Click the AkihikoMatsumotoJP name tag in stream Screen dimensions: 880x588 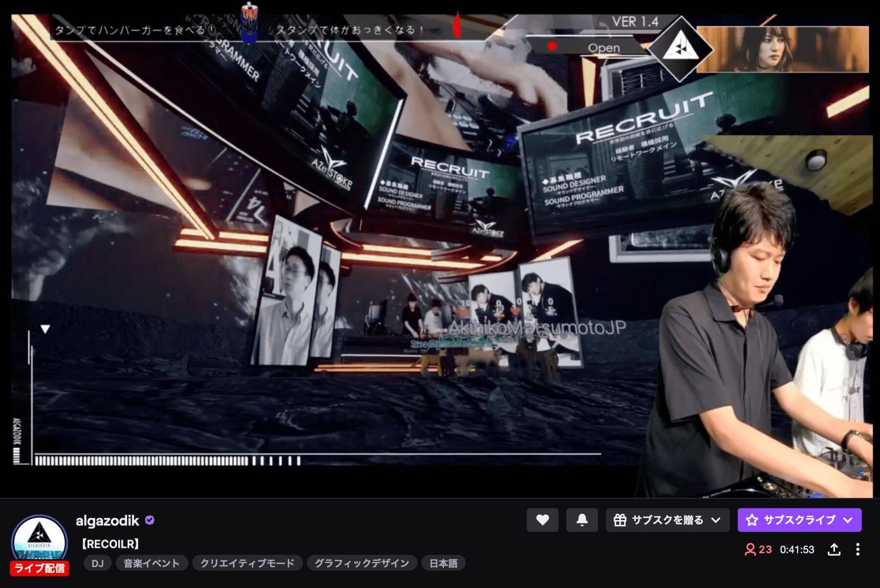click(537, 327)
